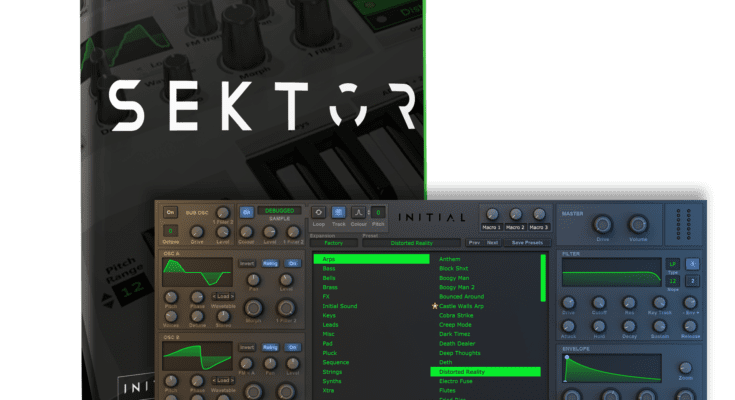The height and width of the screenshot is (400, 735).
Task: Toggle the Sub Osc On switch
Action: tap(171, 212)
